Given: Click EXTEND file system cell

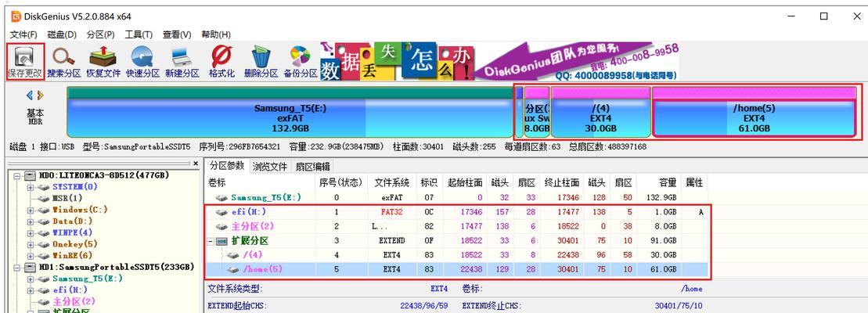Looking at the screenshot, I should (x=392, y=241).
